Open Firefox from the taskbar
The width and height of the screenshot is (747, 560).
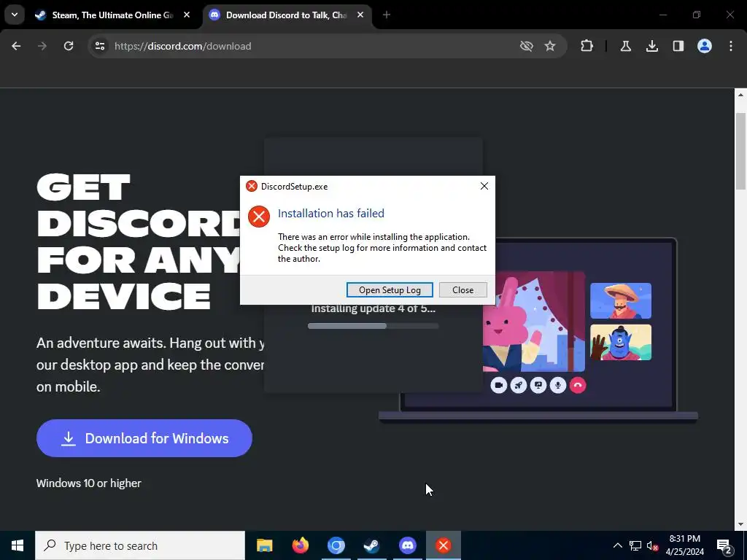coord(300,545)
